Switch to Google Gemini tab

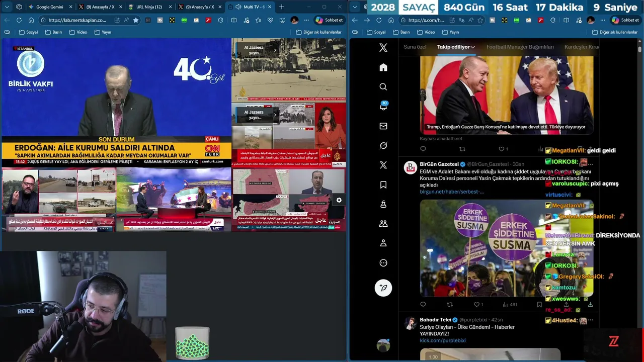click(49, 7)
